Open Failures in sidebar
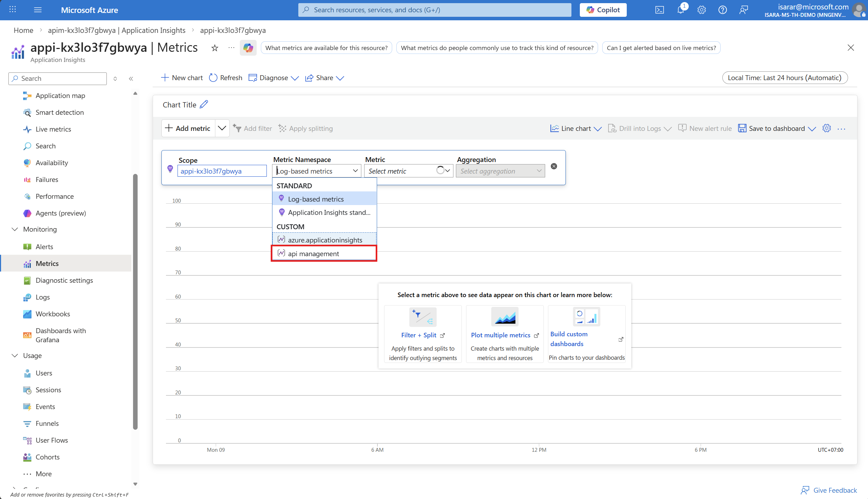868x499 pixels. pos(47,180)
